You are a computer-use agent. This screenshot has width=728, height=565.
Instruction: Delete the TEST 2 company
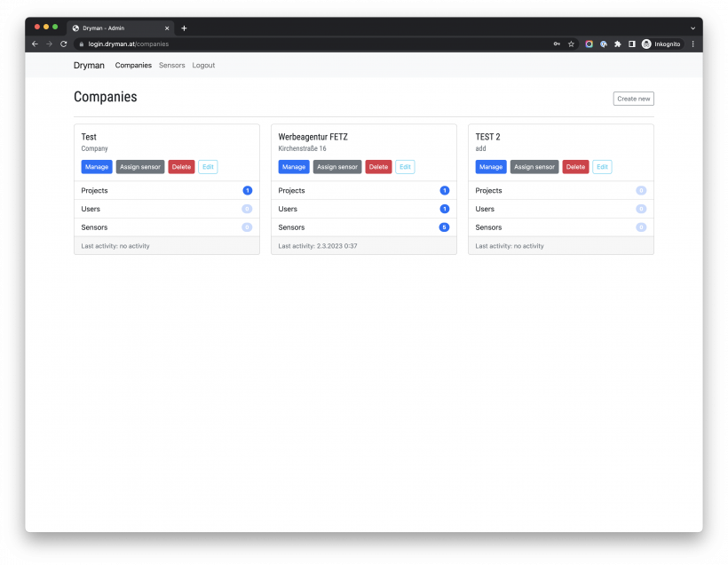click(x=575, y=167)
